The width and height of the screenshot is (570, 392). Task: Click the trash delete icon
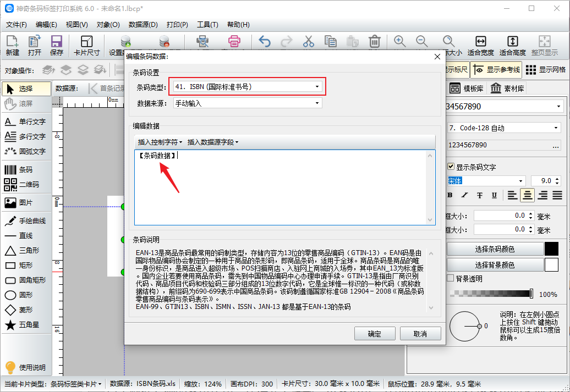[375, 41]
